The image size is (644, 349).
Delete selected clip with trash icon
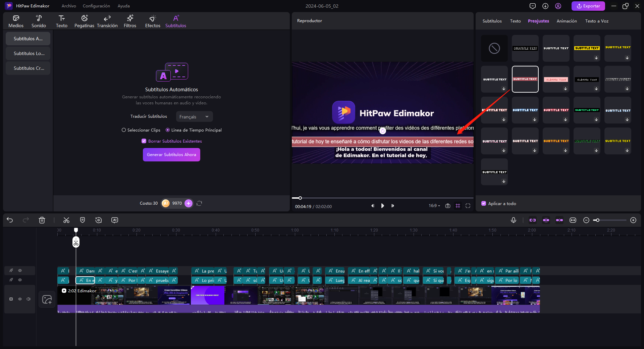tap(42, 220)
